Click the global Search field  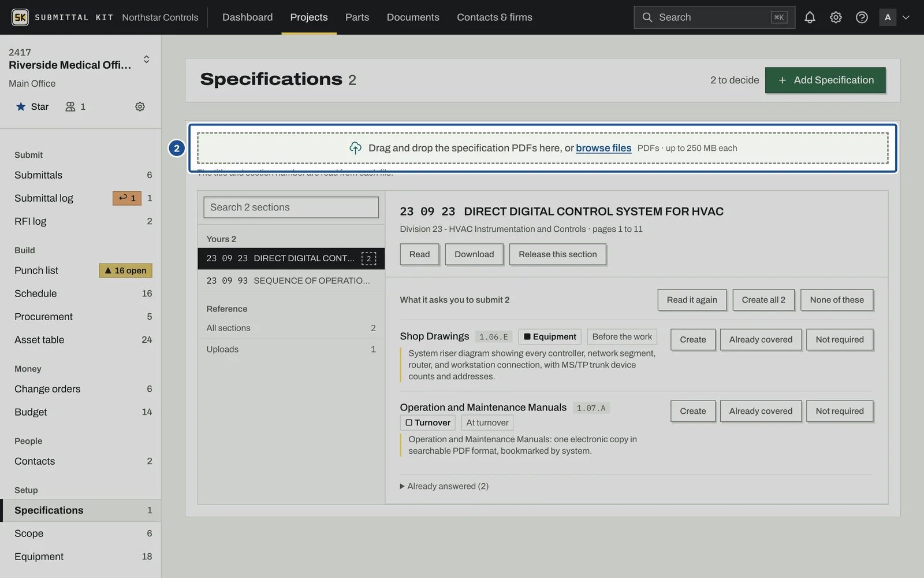(x=714, y=17)
